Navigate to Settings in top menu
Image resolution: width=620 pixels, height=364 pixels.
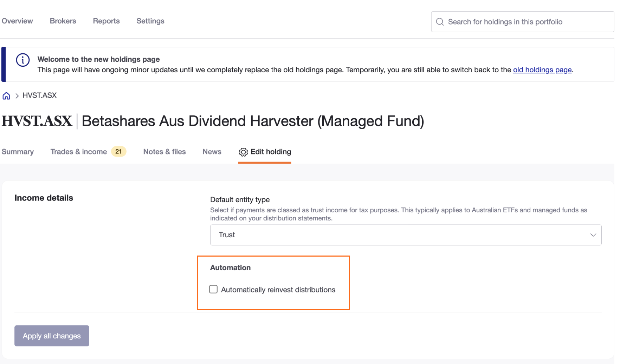click(150, 21)
